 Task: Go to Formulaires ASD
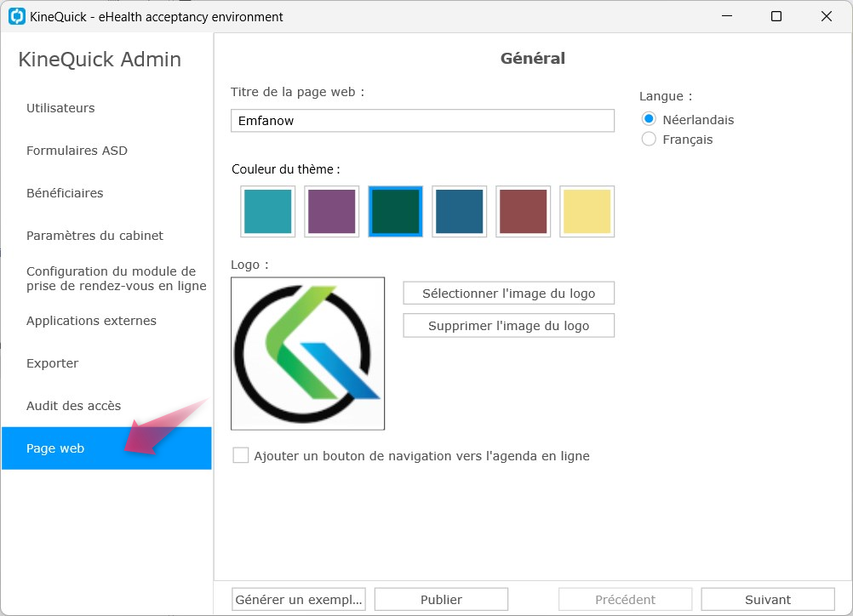77,151
